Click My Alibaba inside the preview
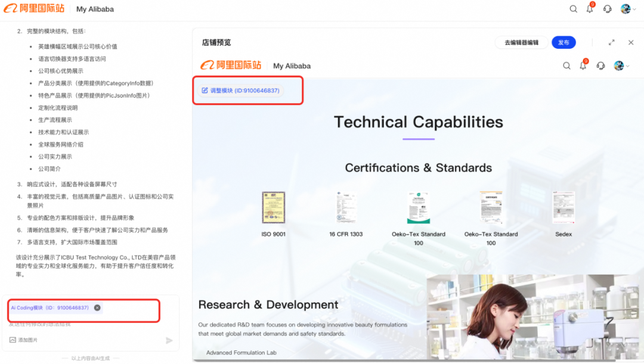The image size is (644, 364). coord(292,66)
